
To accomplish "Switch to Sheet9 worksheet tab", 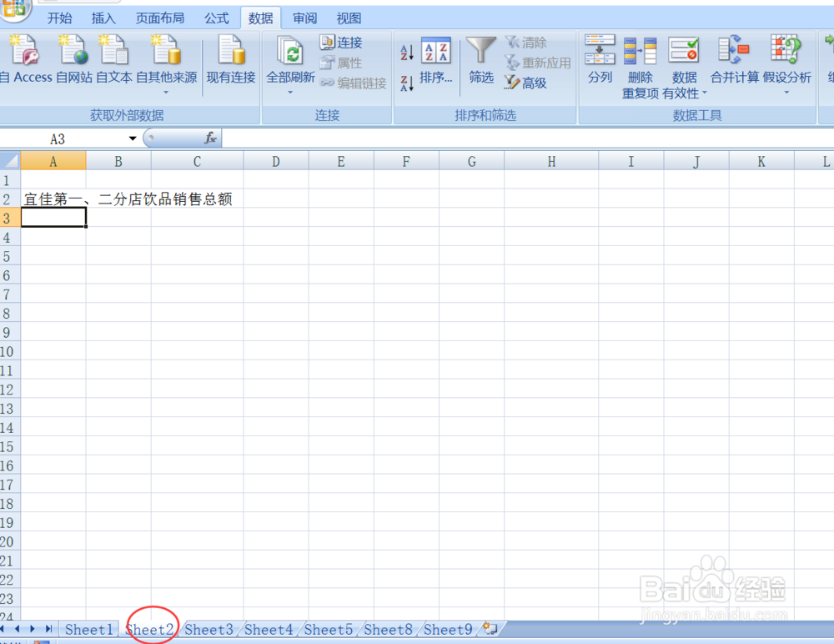I will pos(448,629).
